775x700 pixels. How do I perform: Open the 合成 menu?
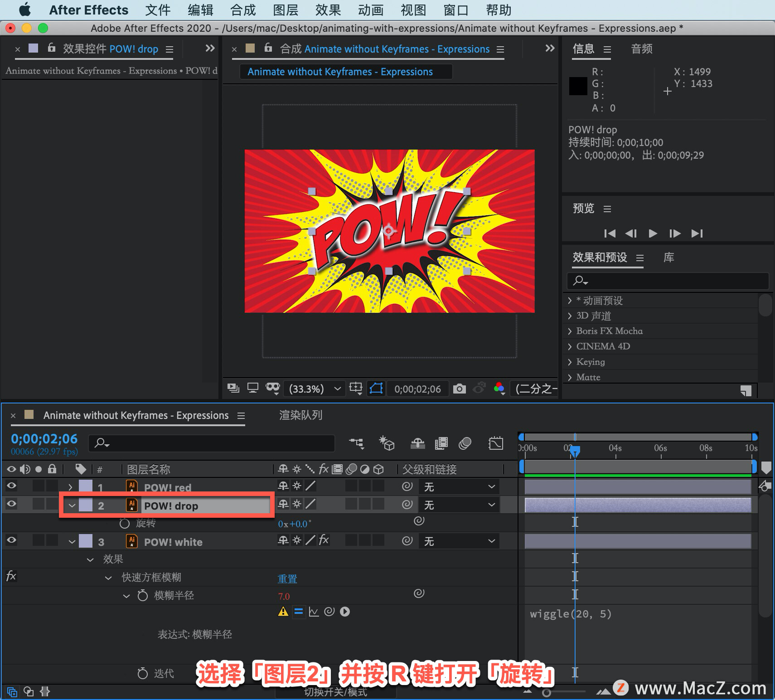click(x=243, y=10)
